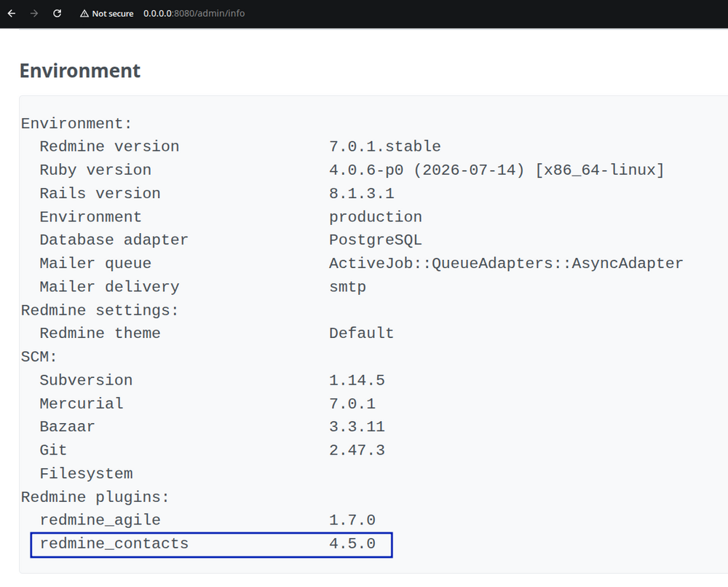The height and width of the screenshot is (587, 728).
Task: Click the 'Subversion' label
Action: tap(86, 380)
